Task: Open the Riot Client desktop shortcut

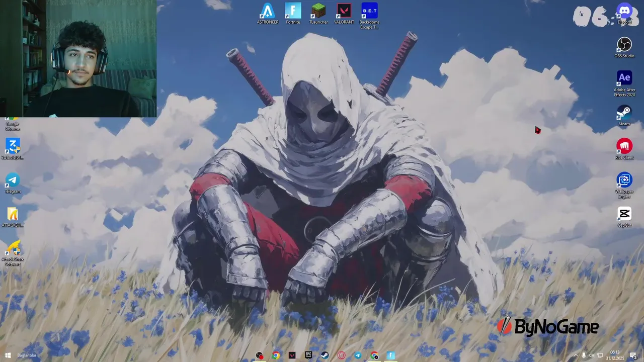Action: [x=624, y=149]
